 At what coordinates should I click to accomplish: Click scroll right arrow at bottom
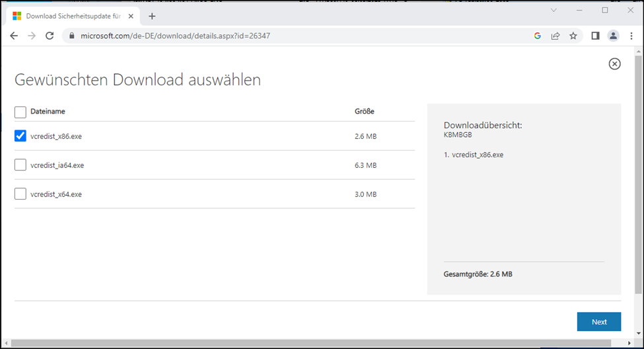tap(629, 343)
